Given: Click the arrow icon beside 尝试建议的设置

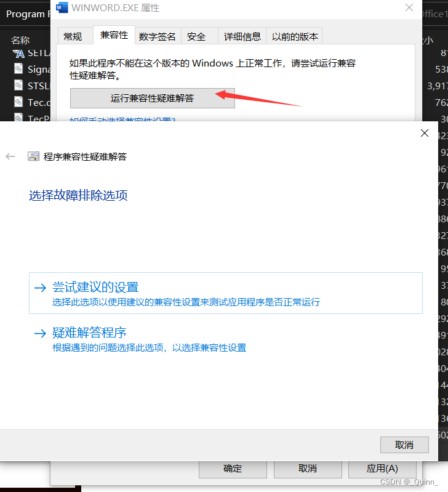Looking at the screenshot, I should (x=40, y=288).
